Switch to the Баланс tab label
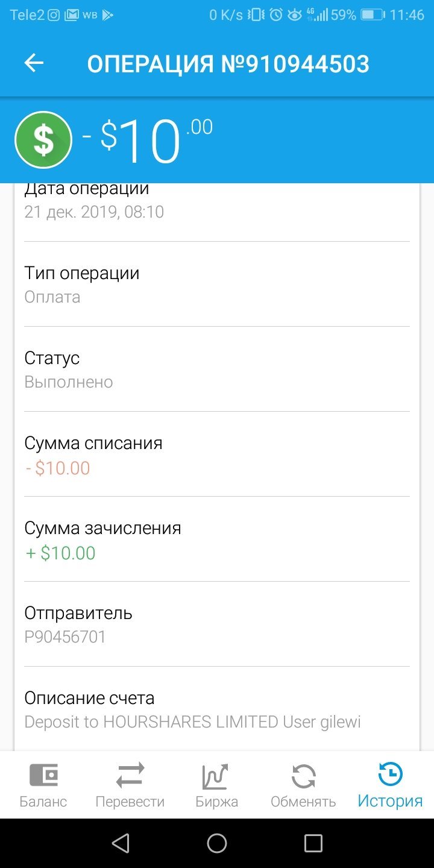434x868 pixels. click(x=43, y=802)
